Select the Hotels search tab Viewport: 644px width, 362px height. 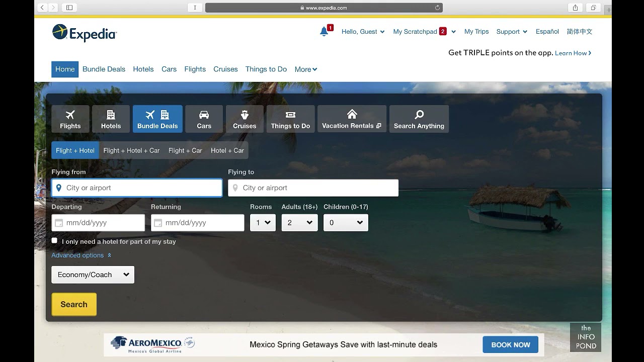coord(111,119)
